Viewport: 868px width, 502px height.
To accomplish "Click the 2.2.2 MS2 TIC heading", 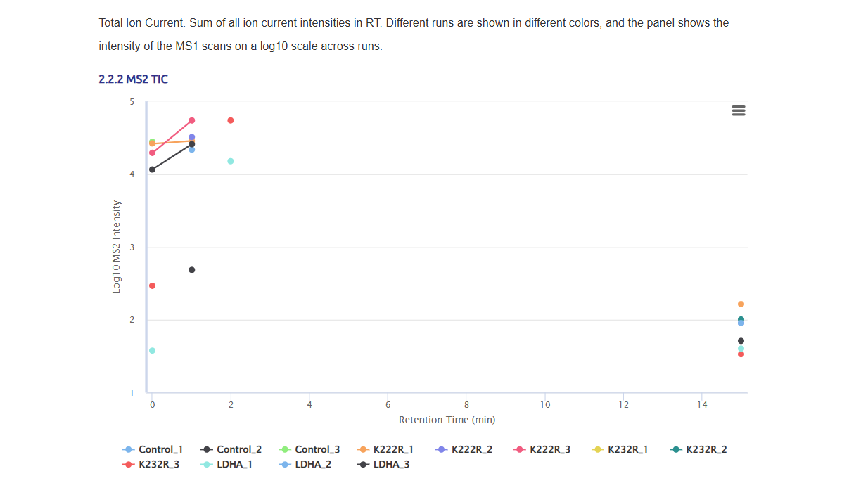I will coord(134,79).
